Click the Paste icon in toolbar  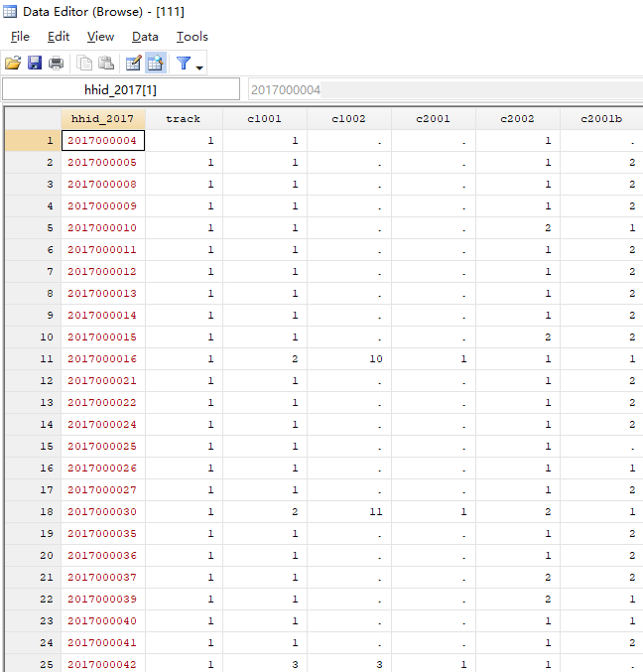coord(106,64)
